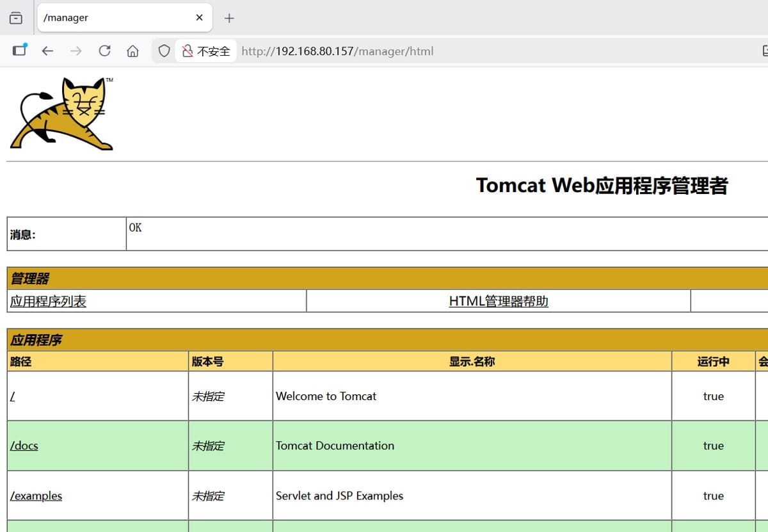The image size is (768, 532).
Task: Open the /docs application link
Action: pyautogui.click(x=24, y=446)
